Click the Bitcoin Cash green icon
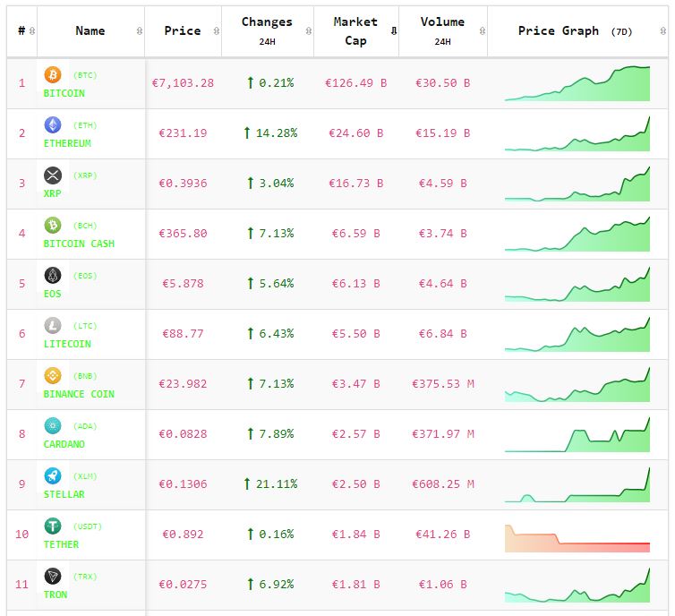 click(x=53, y=226)
